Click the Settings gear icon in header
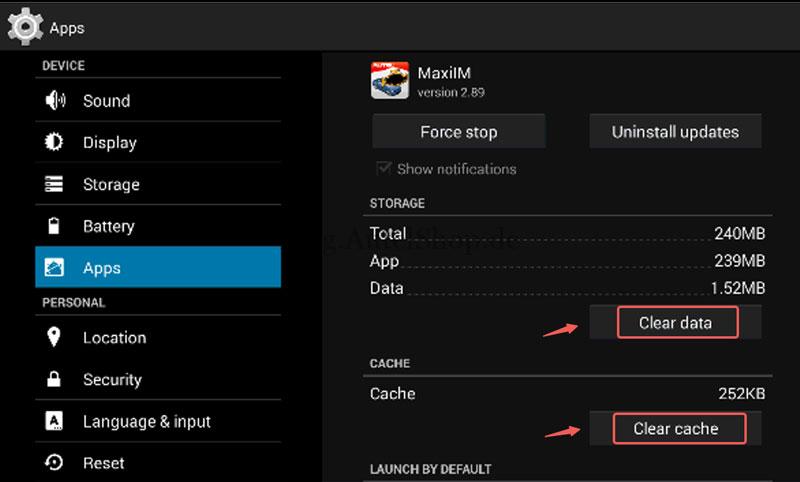Viewport: 800px width, 482px height. (25, 26)
